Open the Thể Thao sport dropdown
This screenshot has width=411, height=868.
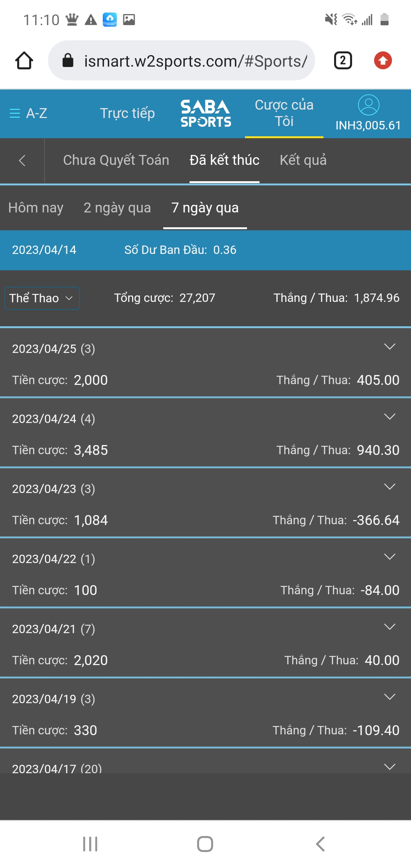click(41, 298)
